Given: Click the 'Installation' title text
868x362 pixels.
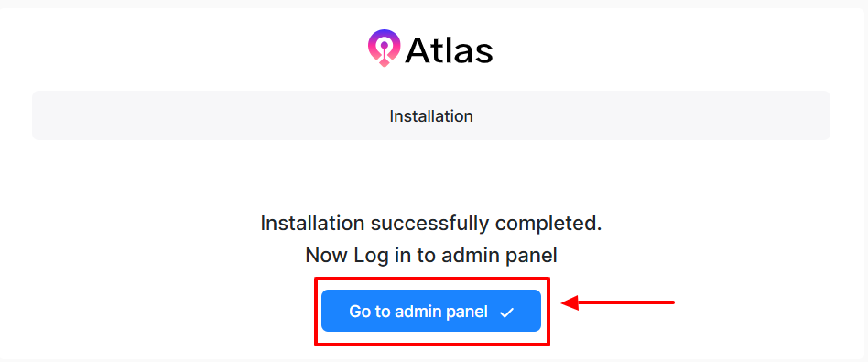Looking at the screenshot, I should pos(431,116).
